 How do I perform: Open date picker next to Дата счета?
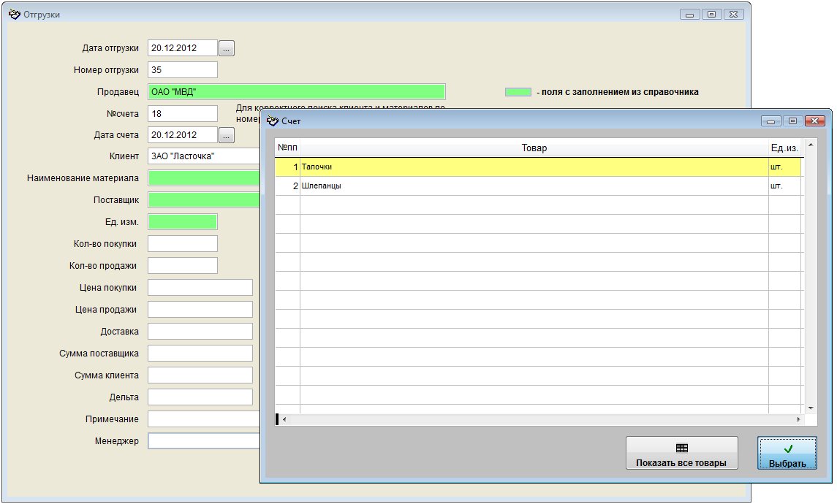[x=227, y=135]
